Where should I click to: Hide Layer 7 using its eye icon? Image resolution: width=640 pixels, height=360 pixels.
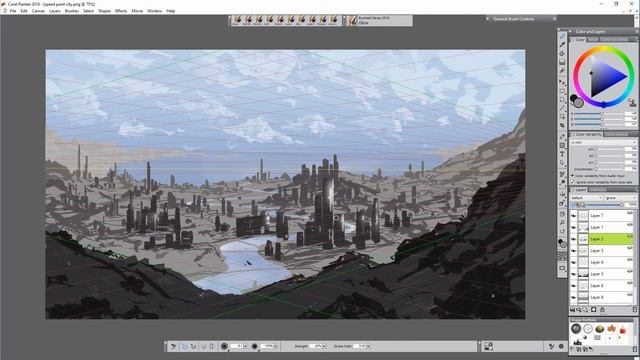tap(573, 216)
